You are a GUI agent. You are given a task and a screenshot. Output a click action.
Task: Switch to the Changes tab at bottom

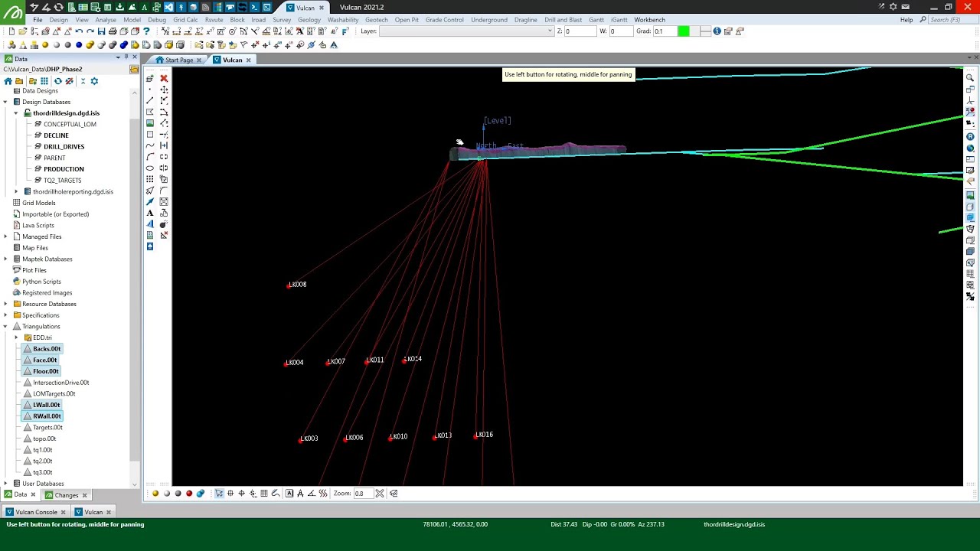coord(67,495)
